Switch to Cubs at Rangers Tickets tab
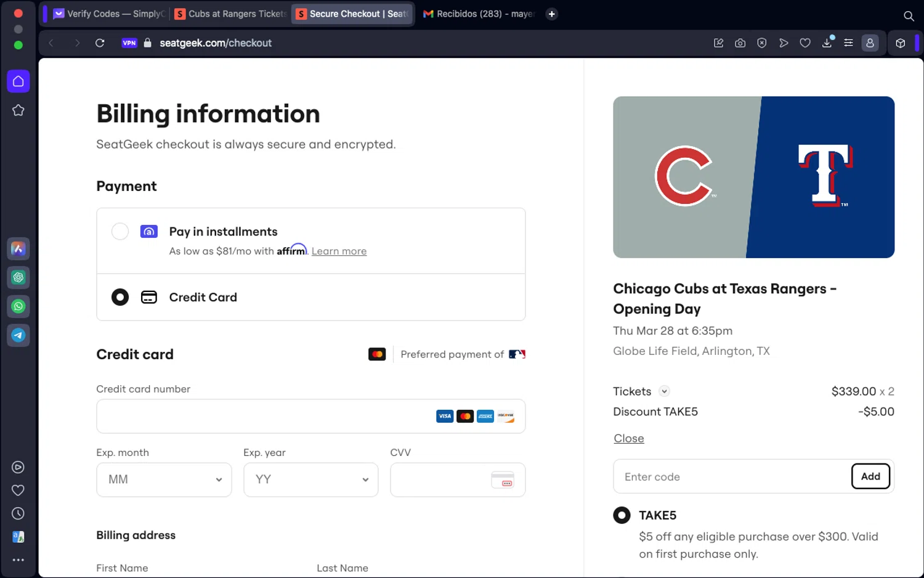Screen dimensions: 924x578 pyautogui.click(x=231, y=14)
